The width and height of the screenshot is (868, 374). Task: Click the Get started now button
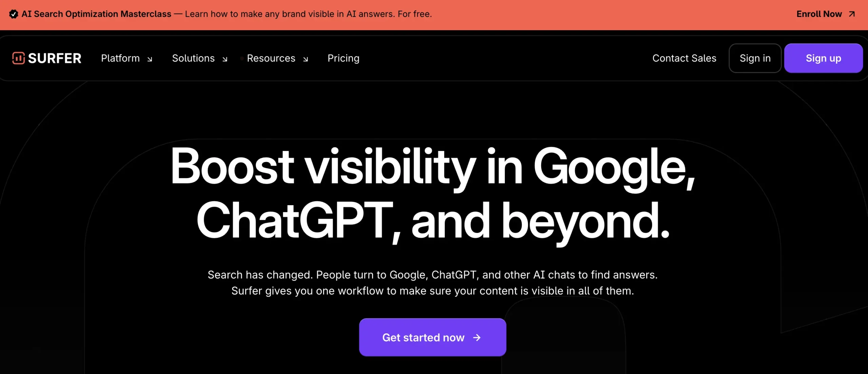(433, 337)
